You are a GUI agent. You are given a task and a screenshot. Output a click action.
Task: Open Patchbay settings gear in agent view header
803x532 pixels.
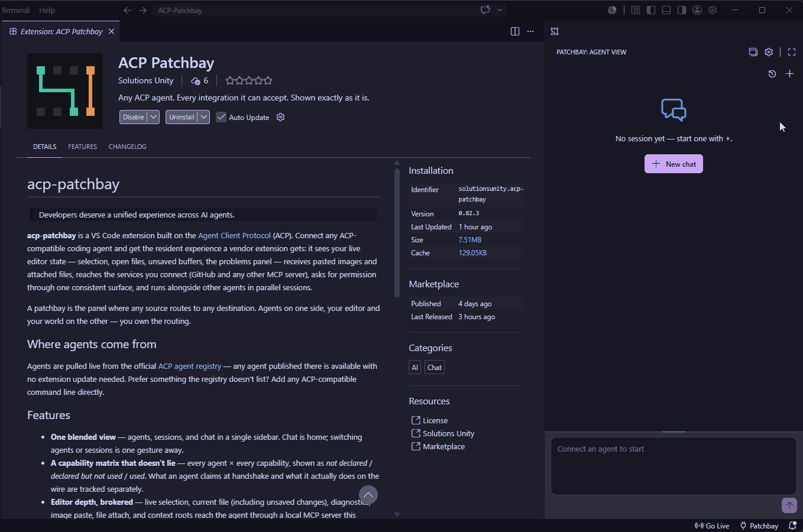click(769, 52)
